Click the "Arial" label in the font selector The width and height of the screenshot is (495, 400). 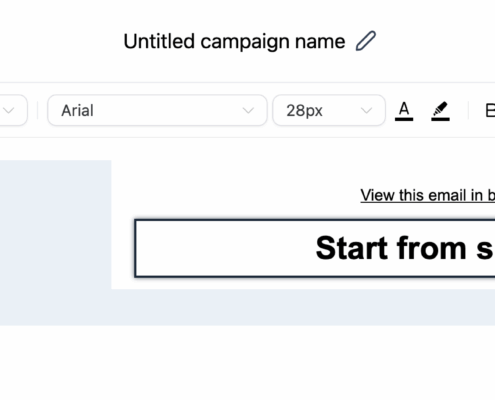pos(77,111)
